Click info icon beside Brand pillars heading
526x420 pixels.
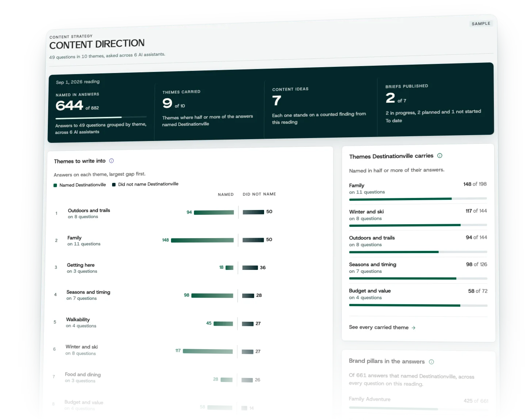point(431,362)
